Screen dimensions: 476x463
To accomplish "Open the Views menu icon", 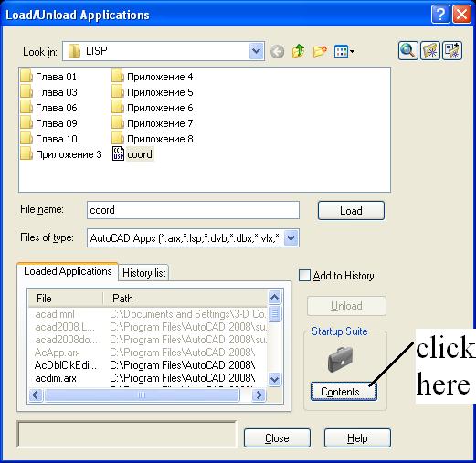I will [341, 51].
